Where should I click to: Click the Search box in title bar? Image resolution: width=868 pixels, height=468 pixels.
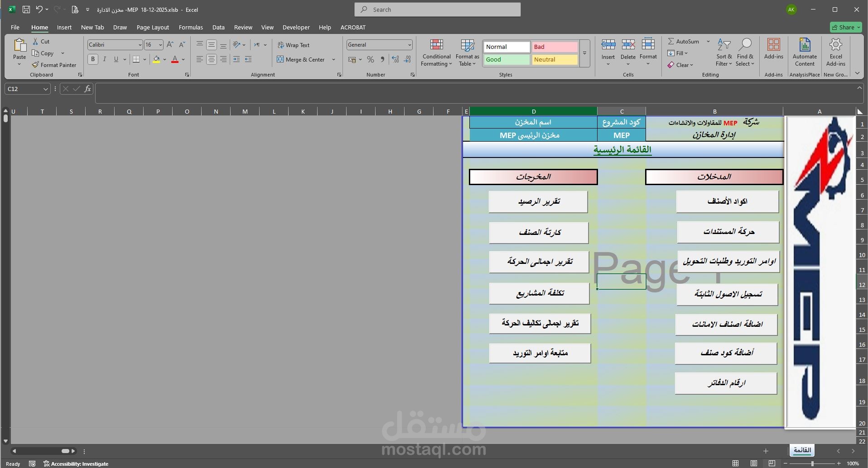click(x=438, y=10)
